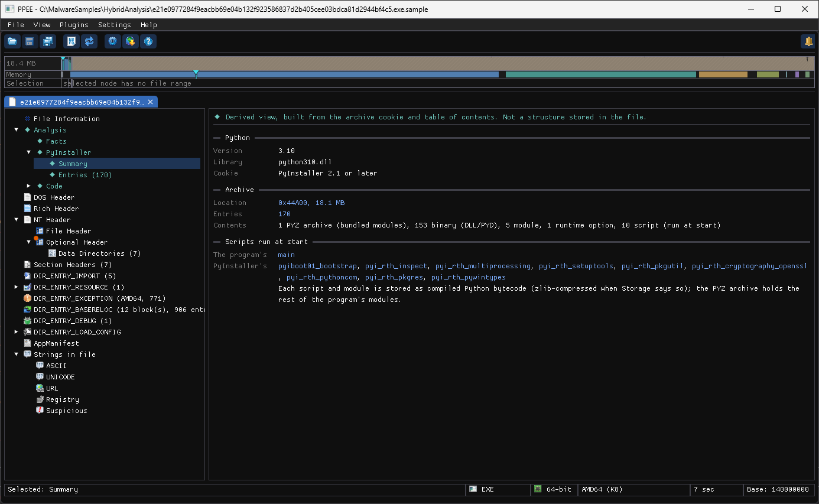Open the Plugins menu
This screenshot has width=819, height=504.
(74, 25)
